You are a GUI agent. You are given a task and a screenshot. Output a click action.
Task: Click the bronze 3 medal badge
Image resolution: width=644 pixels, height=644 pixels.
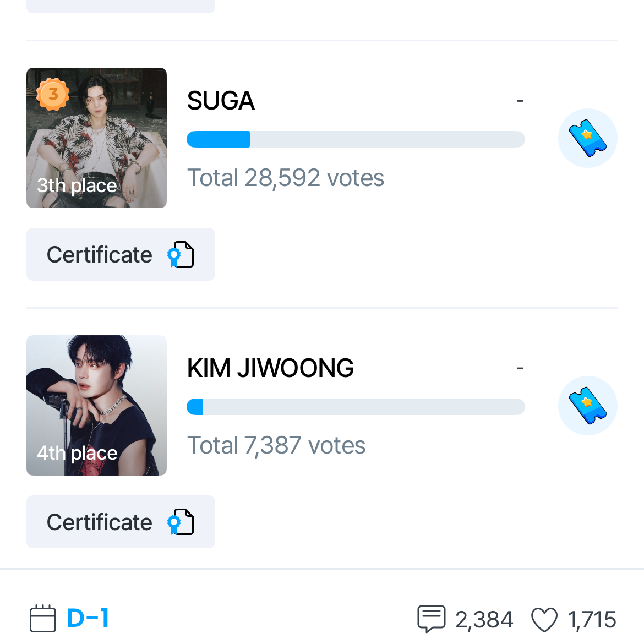click(x=53, y=94)
